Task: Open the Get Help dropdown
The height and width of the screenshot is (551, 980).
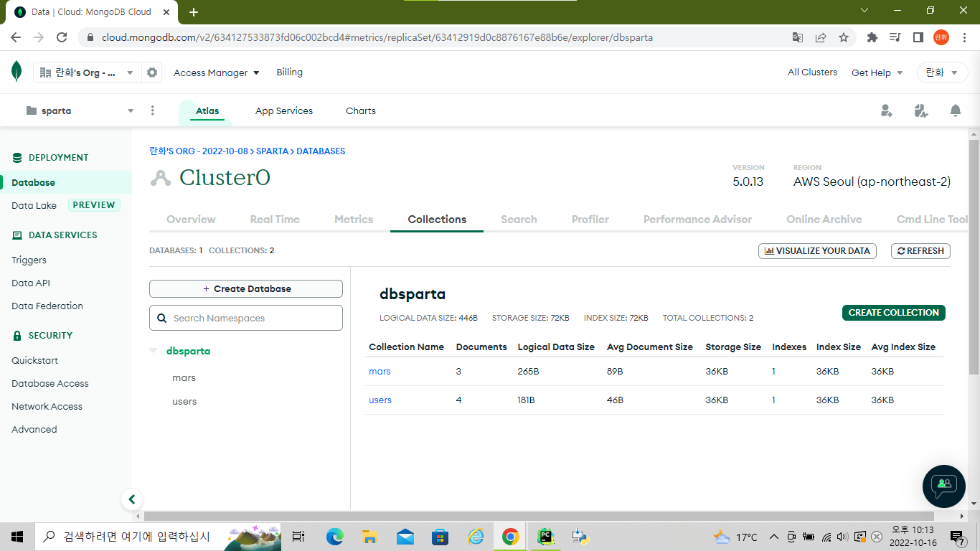Action: pyautogui.click(x=877, y=72)
